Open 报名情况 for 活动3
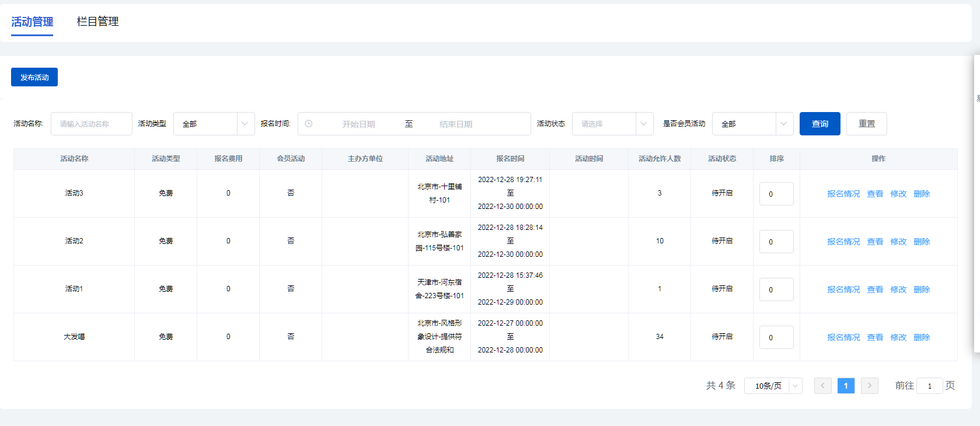This screenshot has height=426, width=980. tap(843, 194)
